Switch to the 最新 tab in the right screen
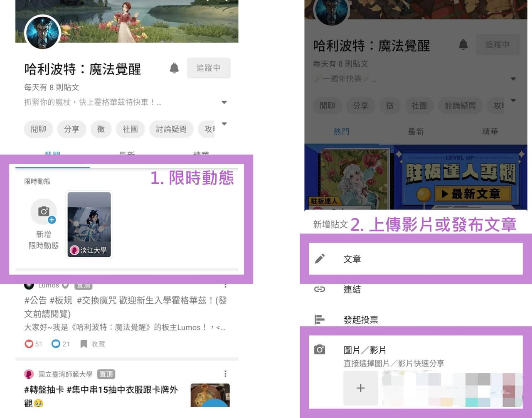 pos(416,132)
